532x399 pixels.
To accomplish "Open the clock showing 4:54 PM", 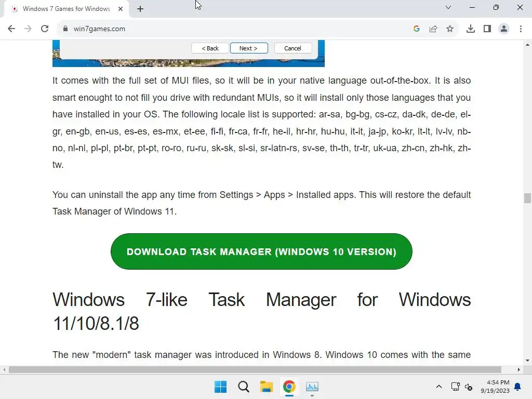I will 495,387.
